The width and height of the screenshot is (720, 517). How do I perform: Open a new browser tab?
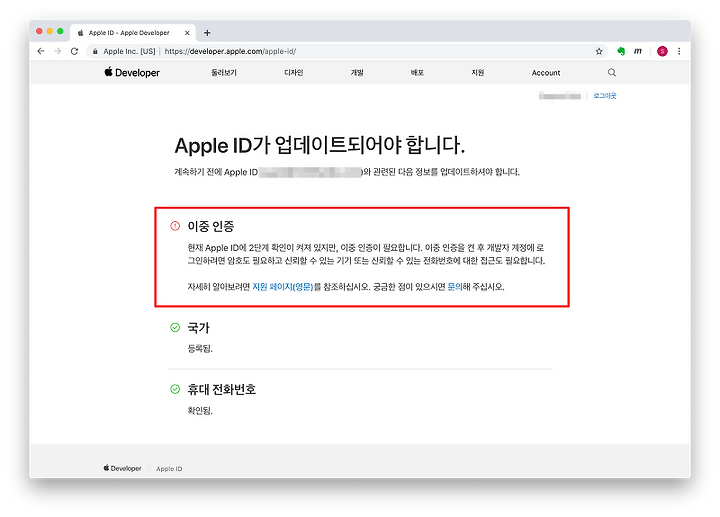coord(207,33)
